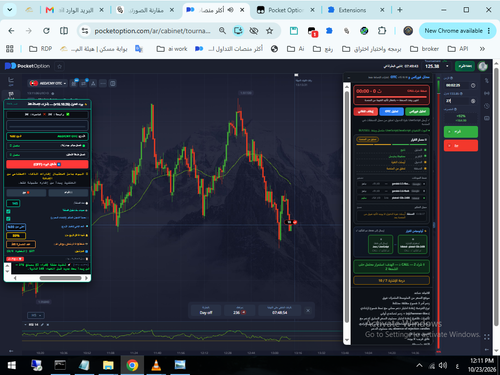Viewport: 500px width, 375px height.
Task: Click the horizontal line icon in chart toolbar
Action: coord(103,83)
